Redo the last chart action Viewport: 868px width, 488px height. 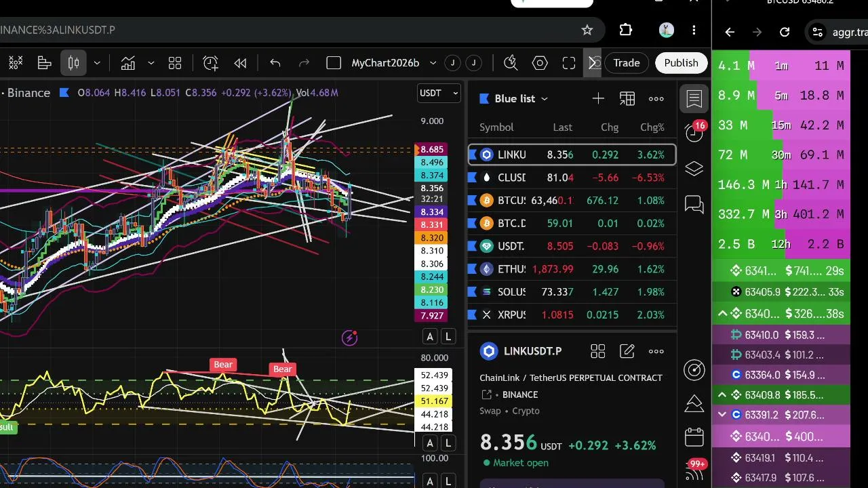[304, 63]
